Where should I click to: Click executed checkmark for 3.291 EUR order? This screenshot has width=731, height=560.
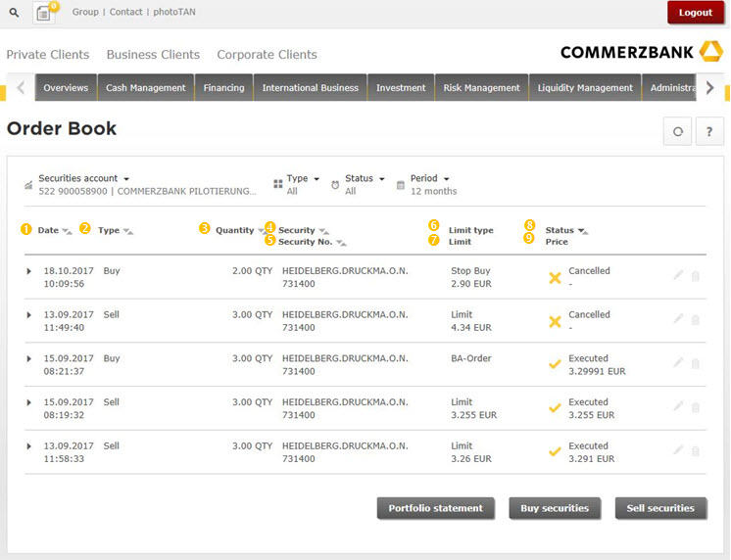pyautogui.click(x=555, y=452)
